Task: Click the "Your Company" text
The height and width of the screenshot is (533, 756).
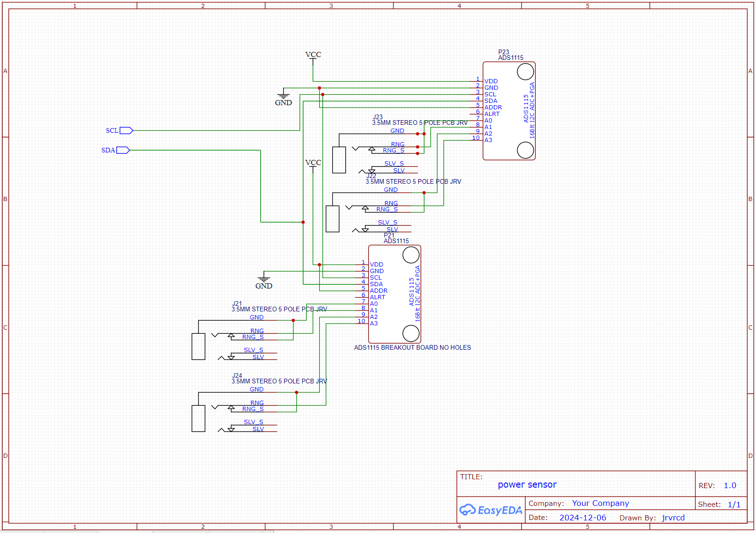Action: (600, 504)
